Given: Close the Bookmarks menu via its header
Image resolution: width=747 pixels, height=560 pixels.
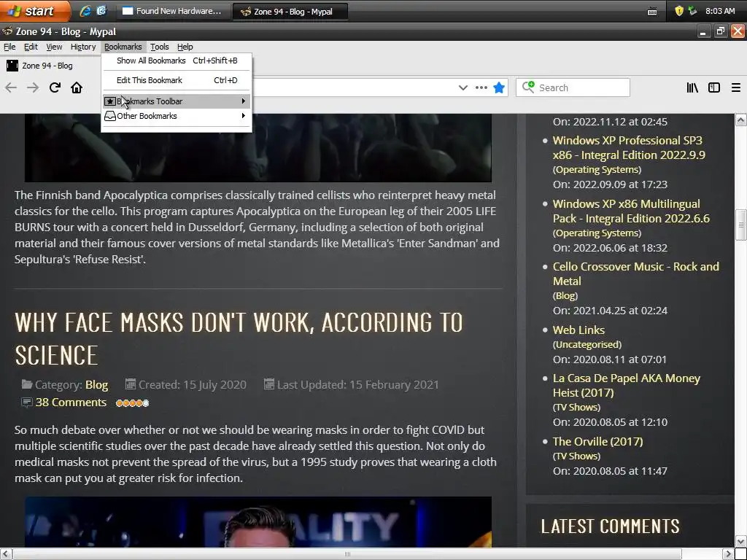Looking at the screenshot, I should 123,47.
